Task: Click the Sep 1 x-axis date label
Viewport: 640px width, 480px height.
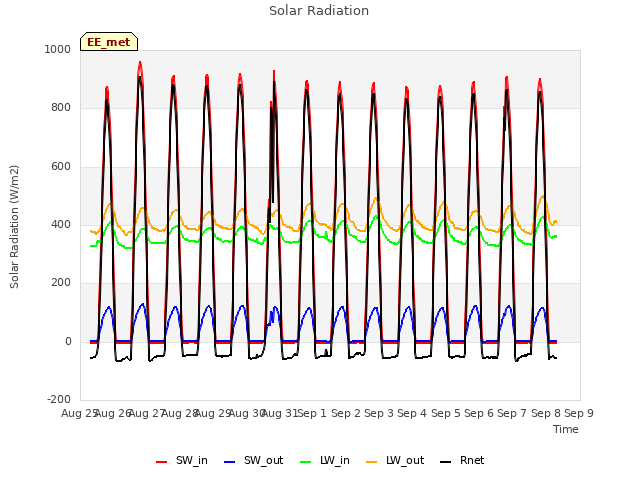Action: 312,413
